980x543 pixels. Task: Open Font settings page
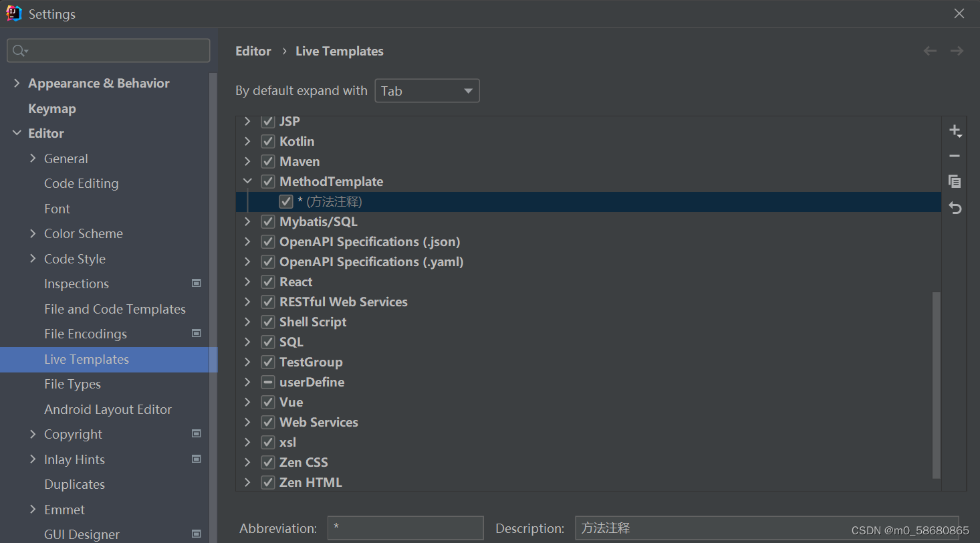[x=57, y=209]
